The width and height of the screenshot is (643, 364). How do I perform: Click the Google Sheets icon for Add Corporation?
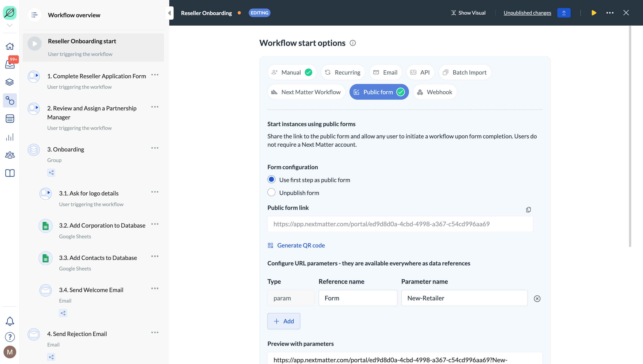click(x=45, y=226)
